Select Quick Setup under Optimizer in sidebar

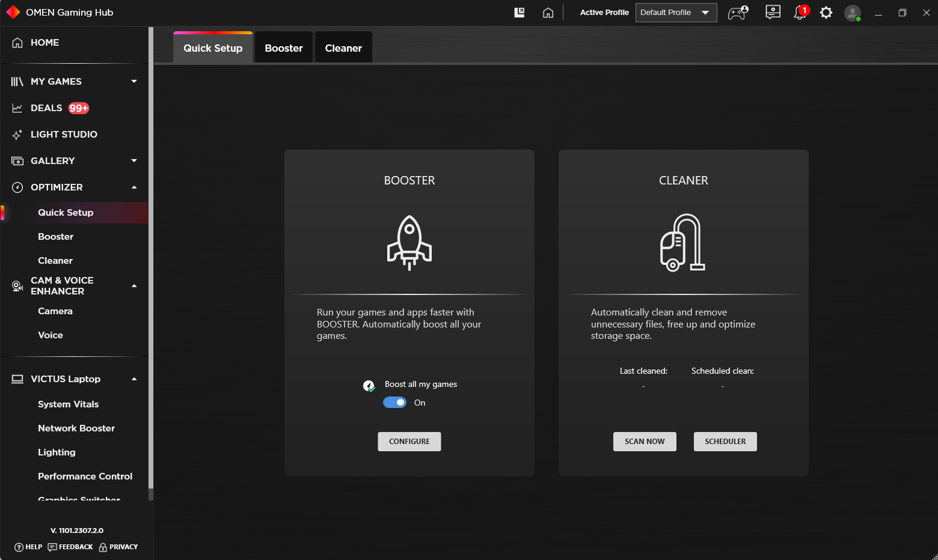coord(75,213)
